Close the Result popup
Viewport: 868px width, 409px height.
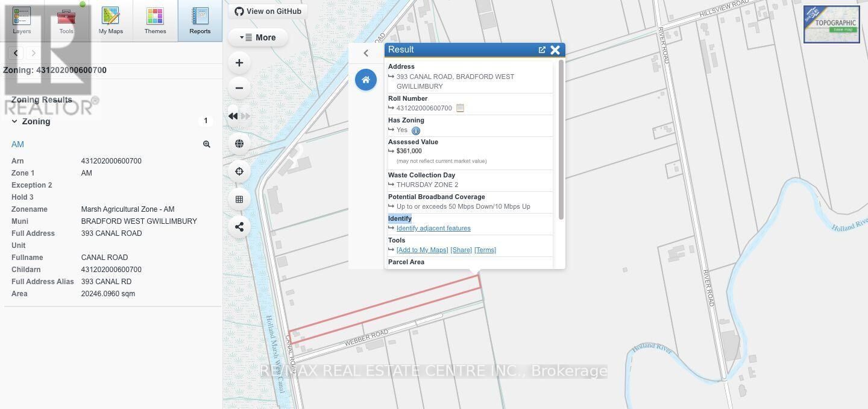pyautogui.click(x=555, y=50)
